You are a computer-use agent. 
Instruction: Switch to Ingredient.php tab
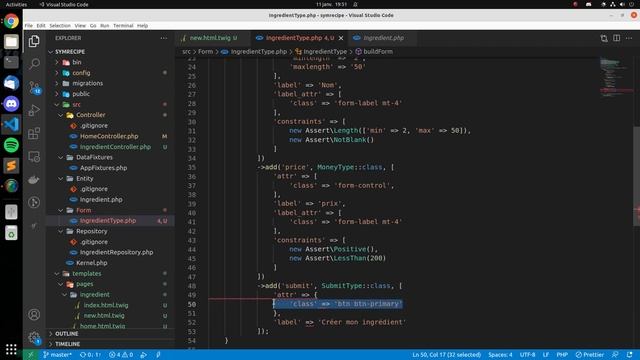pos(383,38)
